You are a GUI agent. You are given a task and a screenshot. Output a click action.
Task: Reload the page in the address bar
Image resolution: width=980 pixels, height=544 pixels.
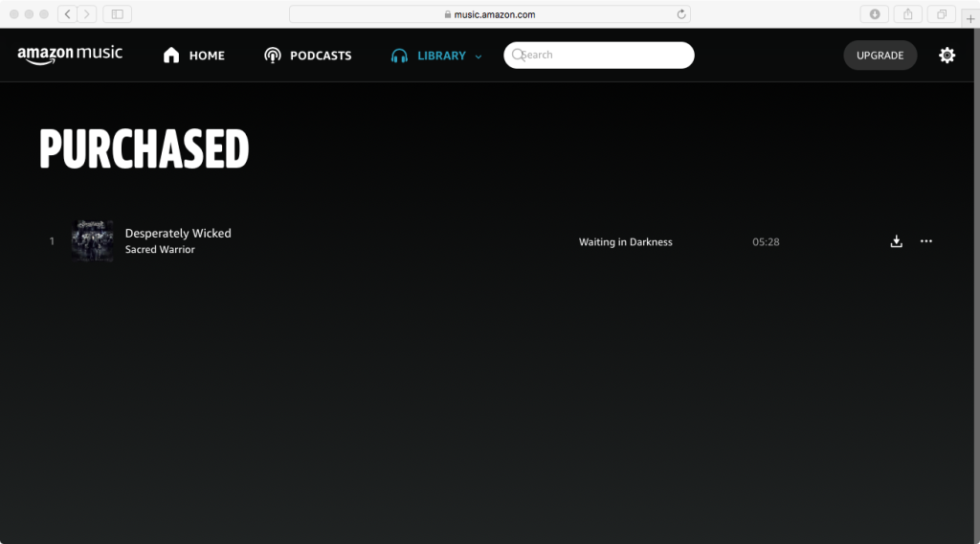pos(681,14)
